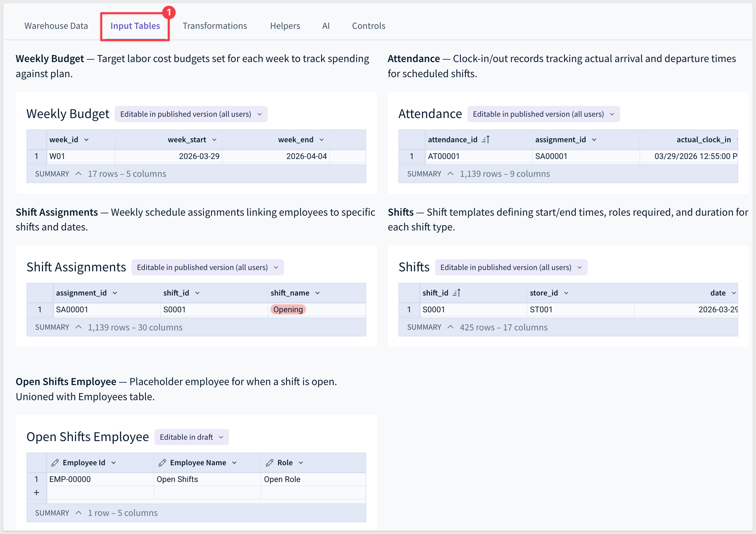
Task: Switch to the Transformations tab
Action: pyautogui.click(x=215, y=26)
